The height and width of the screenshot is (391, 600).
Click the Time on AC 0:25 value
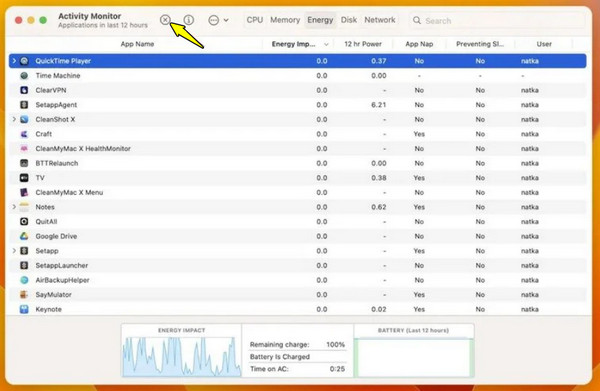point(337,369)
